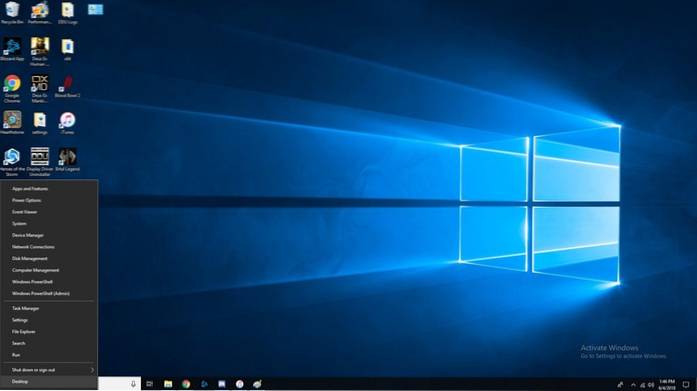The height and width of the screenshot is (391, 697).
Task: Select the DDU Logs folder icon
Action: [68, 12]
